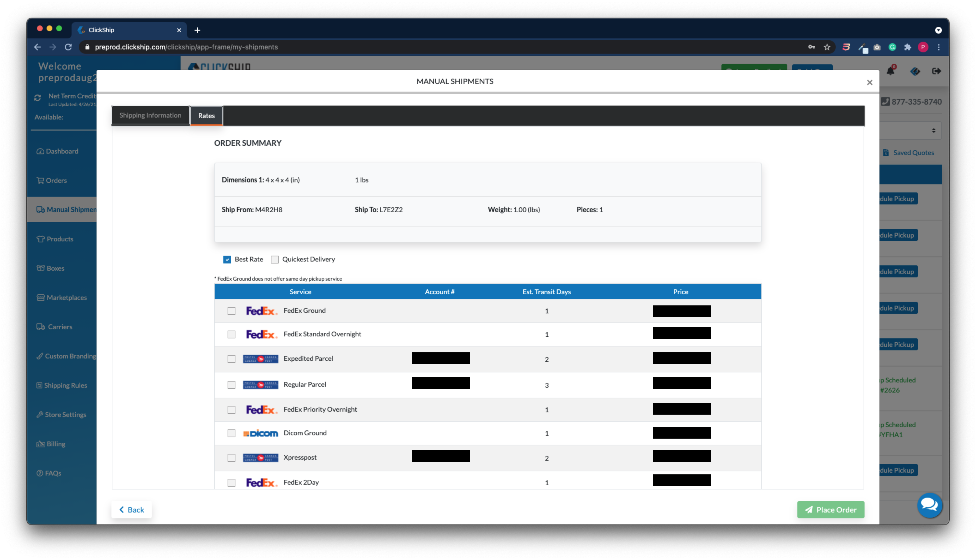Close the Manual Shipments dialog
The image size is (976, 560).
[x=869, y=82]
